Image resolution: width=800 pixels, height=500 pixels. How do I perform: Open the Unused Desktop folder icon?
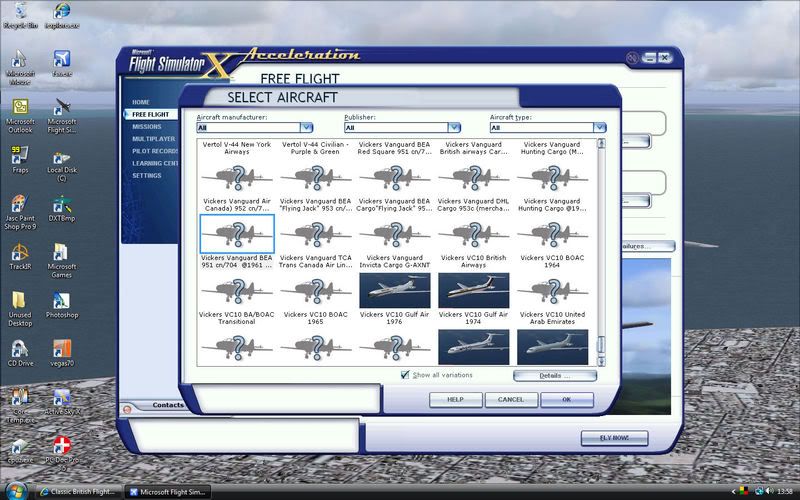click(x=20, y=309)
